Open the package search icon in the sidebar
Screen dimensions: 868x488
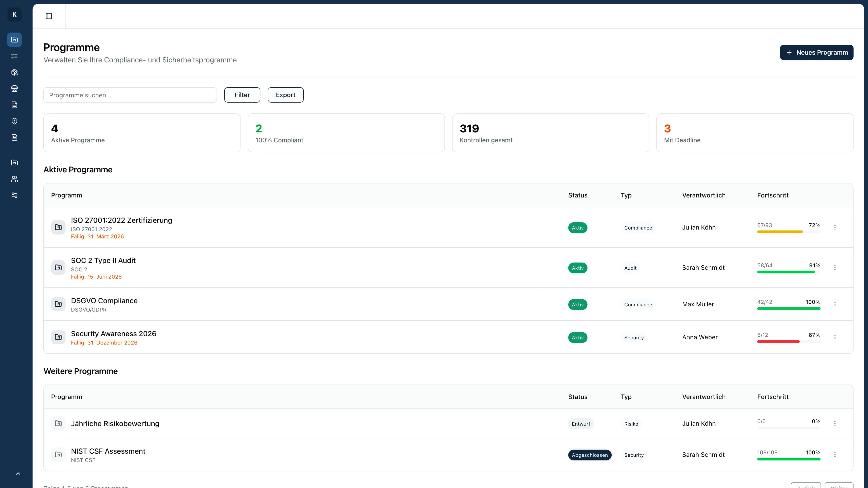(x=14, y=72)
